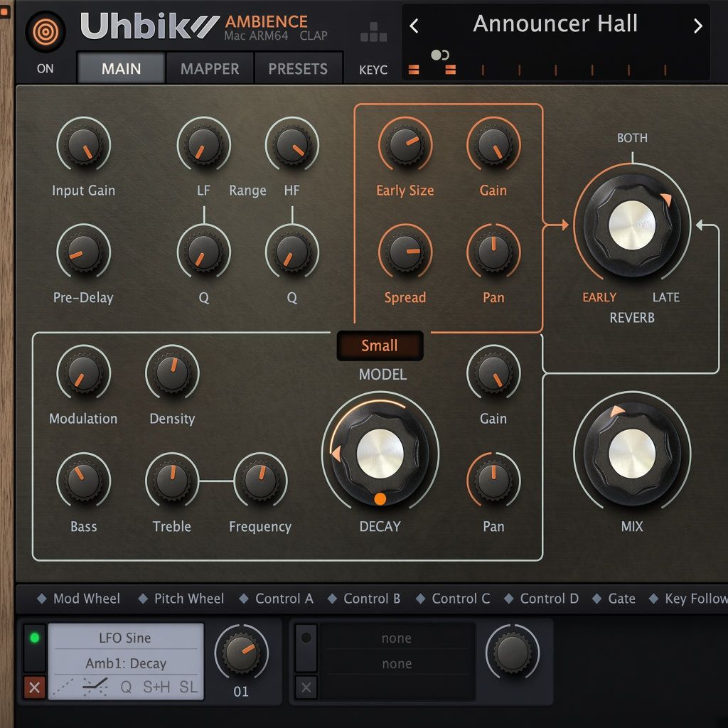Switch to the MAPPER tab
728x728 pixels.
[210, 68]
